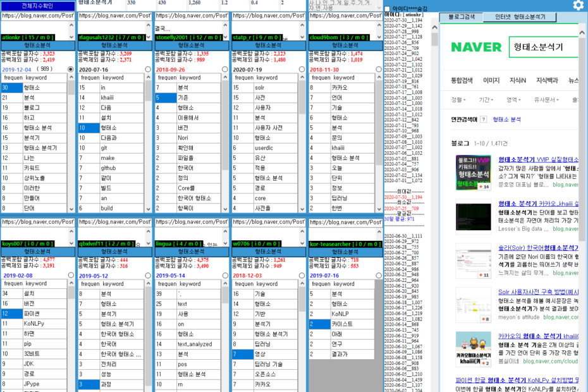Select the radio button next to 2019-05-14
588x392 pixels.
coord(225,275)
